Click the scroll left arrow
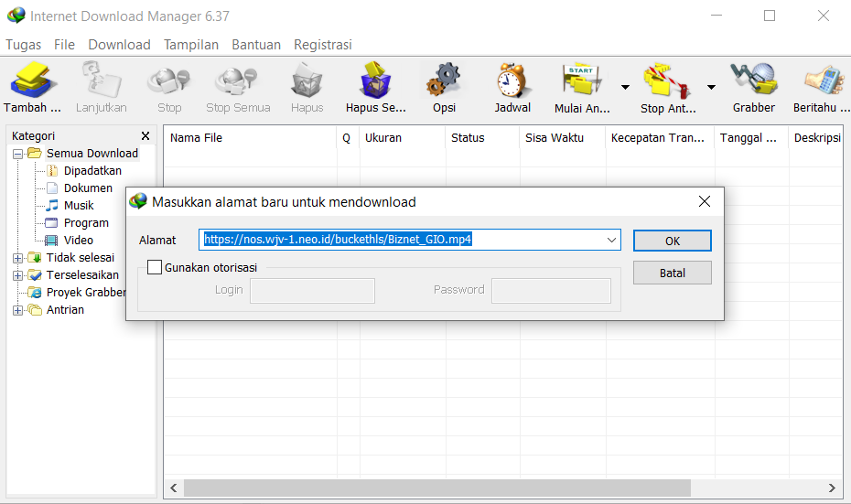 (x=174, y=488)
